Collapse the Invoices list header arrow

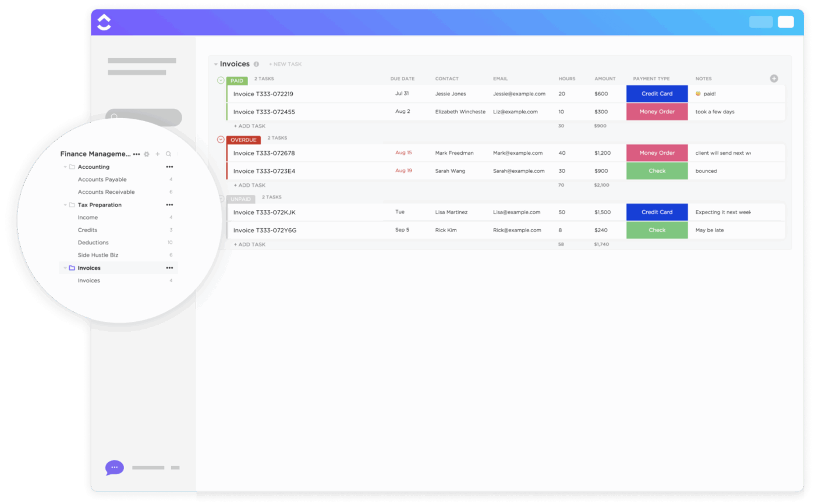pos(215,64)
